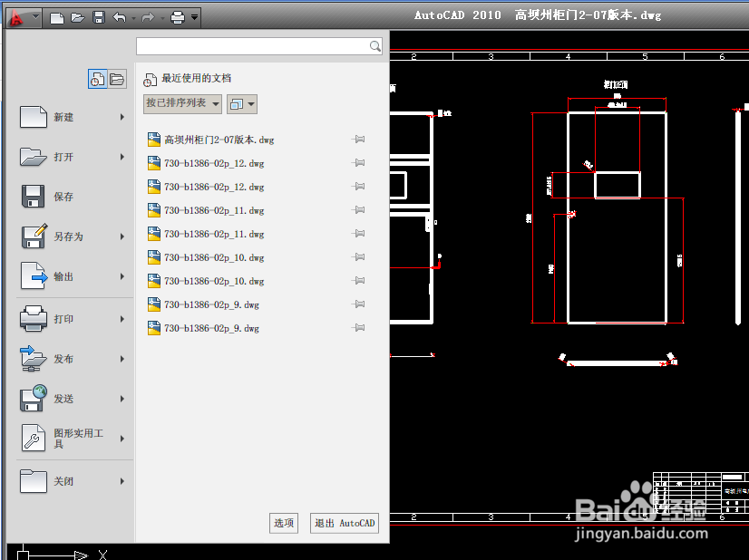
Task: Open first 730-b1386-02p_9.dwg entry
Action: [211, 304]
